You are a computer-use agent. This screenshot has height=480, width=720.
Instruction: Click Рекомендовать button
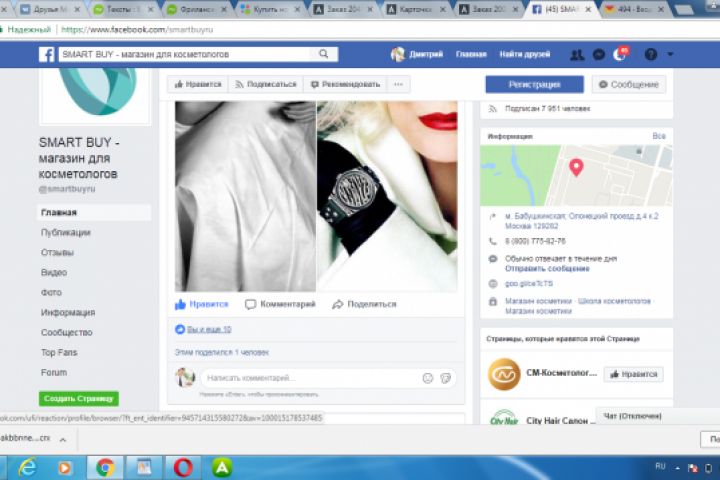tap(345, 85)
